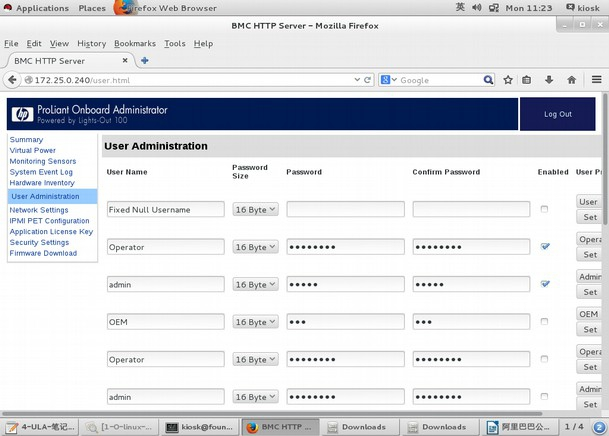Click the vertical page scrollbar
The height and width of the screenshot is (436, 609).
605,158
